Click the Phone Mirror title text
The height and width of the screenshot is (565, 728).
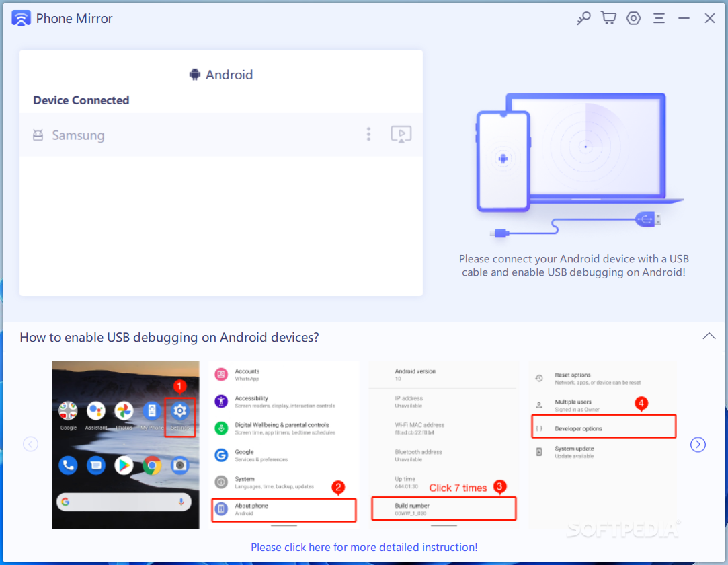(75, 18)
